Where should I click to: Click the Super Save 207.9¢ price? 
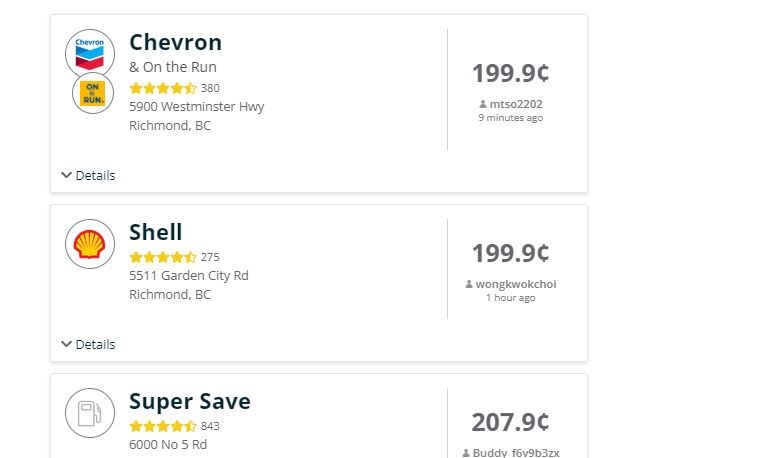(x=510, y=423)
